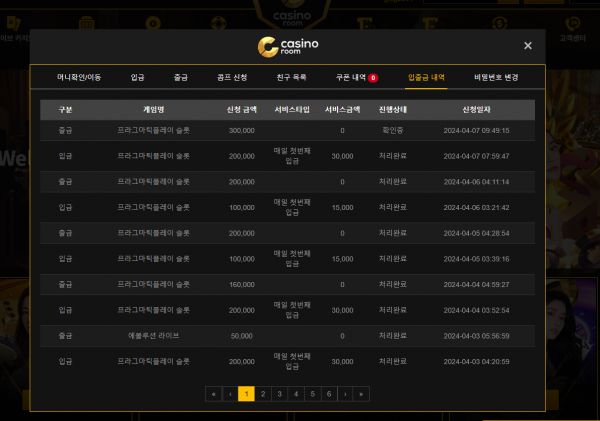600x421 pixels.
Task: Select row dated 2024-04-04 04:59:27
Action: point(287,284)
